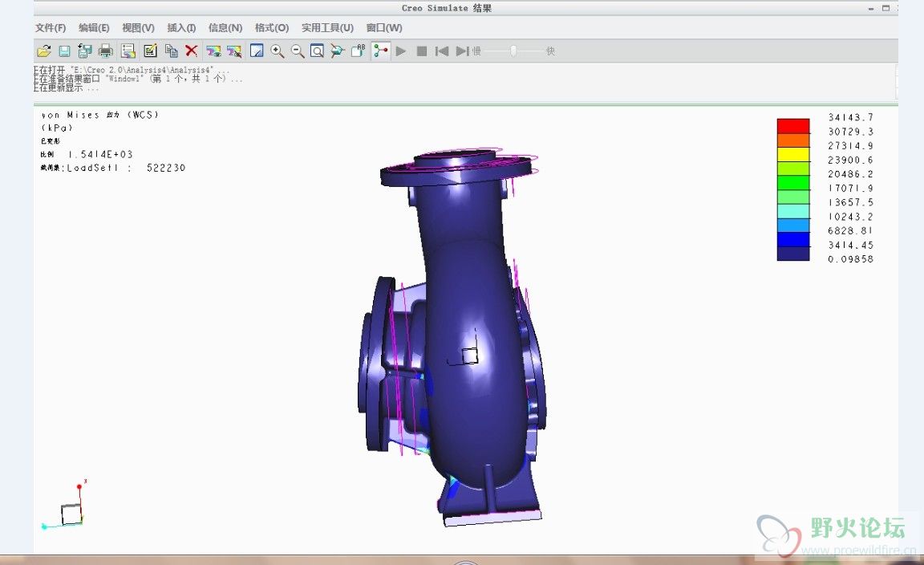
Task: Click the spin orientation icon
Action: [x=337, y=51]
